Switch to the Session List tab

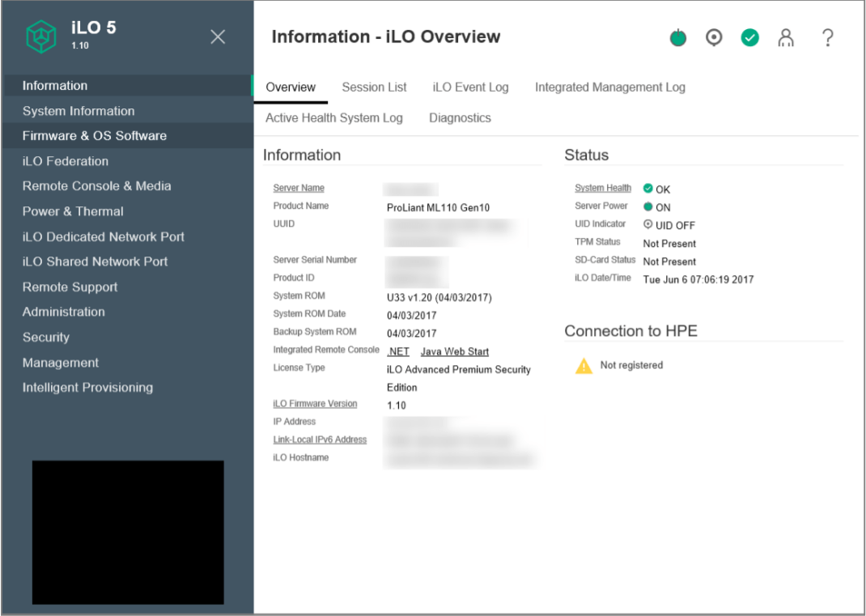coord(374,87)
